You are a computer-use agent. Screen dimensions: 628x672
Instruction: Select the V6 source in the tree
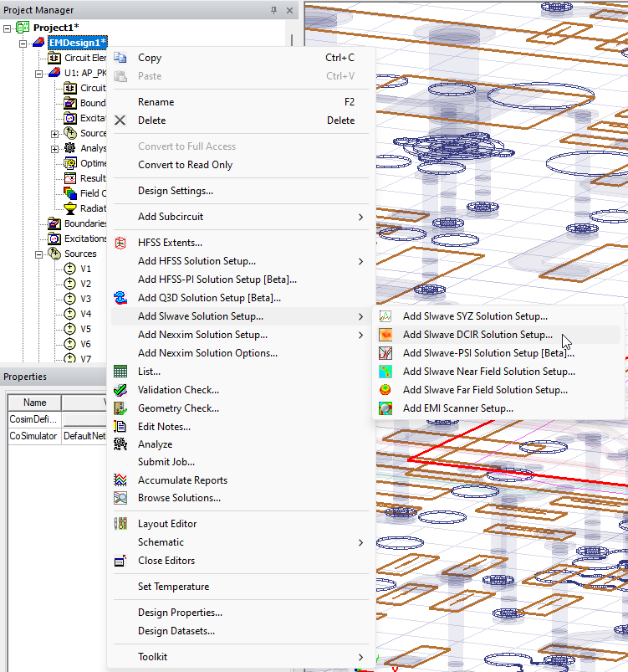[x=85, y=344]
